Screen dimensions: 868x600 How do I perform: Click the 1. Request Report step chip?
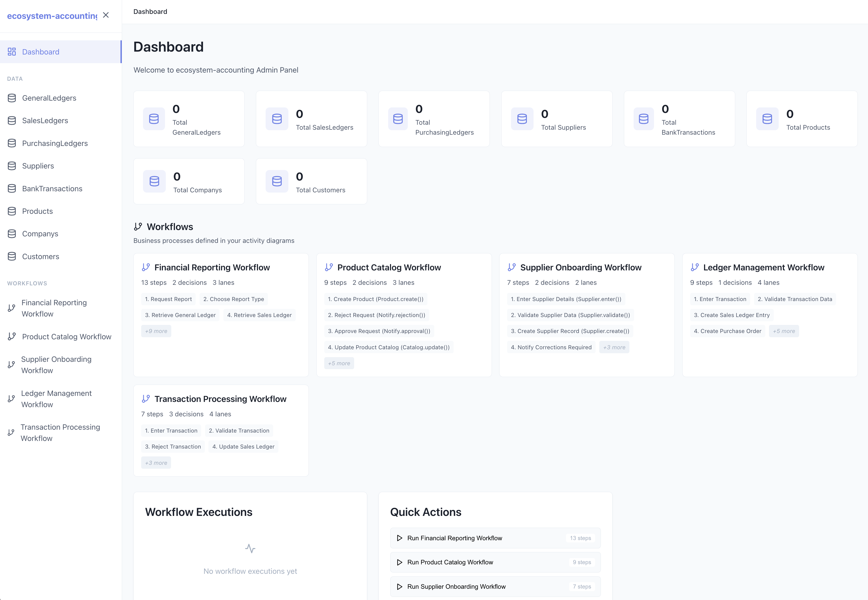coord(168,299)
